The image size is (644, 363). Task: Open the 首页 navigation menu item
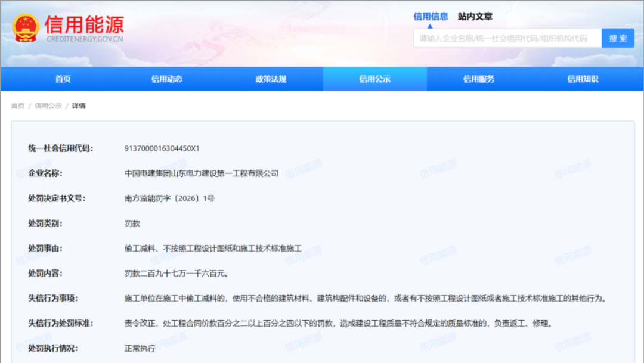click(63, 79)
